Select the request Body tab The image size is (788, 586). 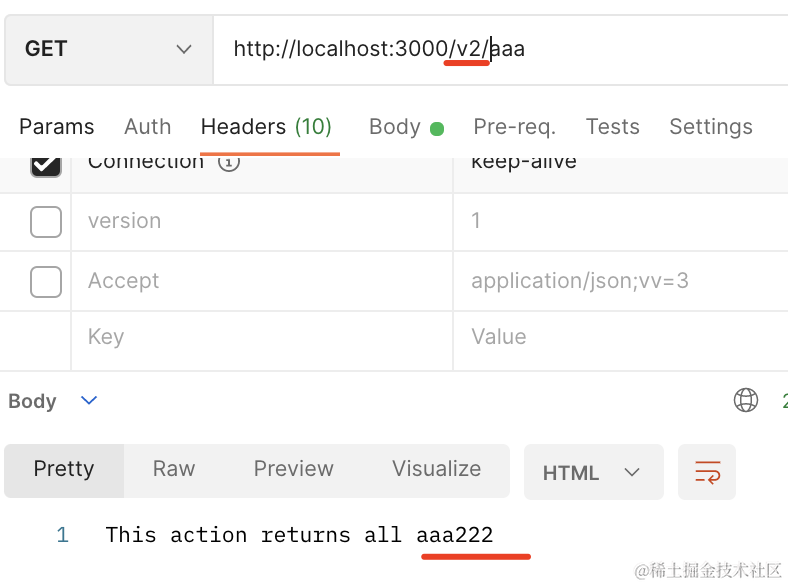click(395, 127)
